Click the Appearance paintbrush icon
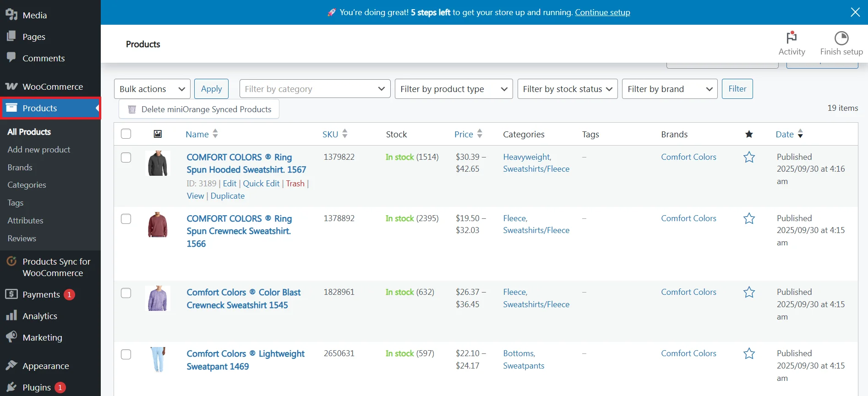 (11, 365)
